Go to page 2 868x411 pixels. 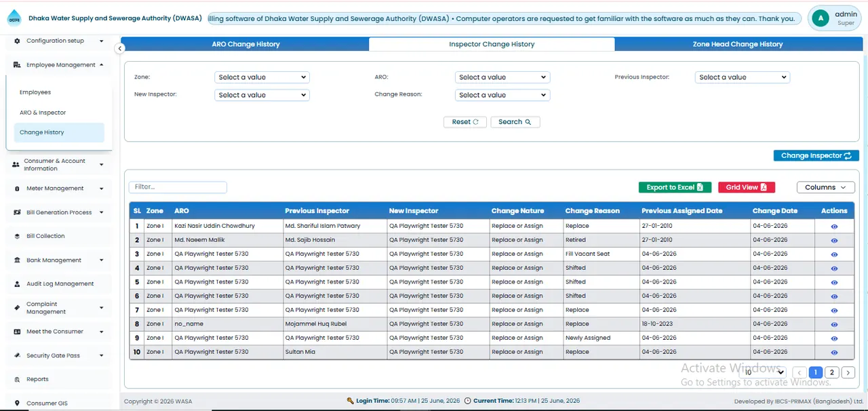831,372
